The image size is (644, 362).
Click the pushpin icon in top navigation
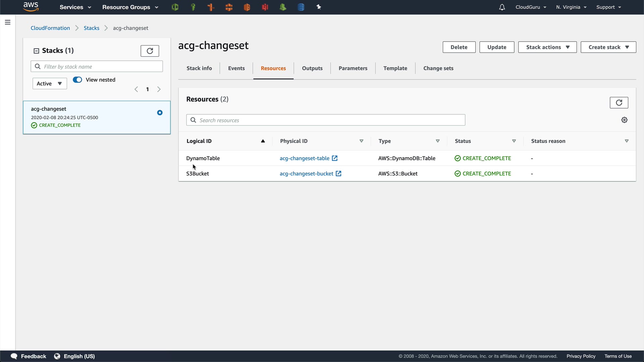(319, 7)
